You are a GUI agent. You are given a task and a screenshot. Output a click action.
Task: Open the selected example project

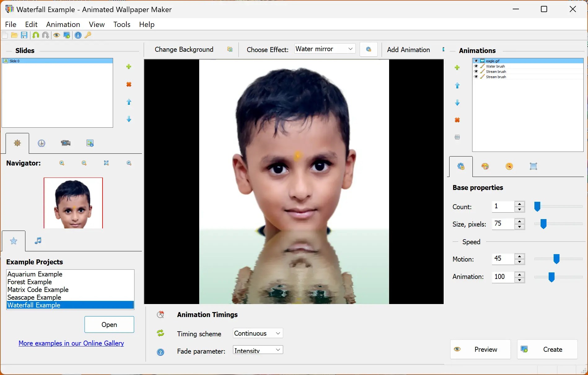(x=109, y=324)
